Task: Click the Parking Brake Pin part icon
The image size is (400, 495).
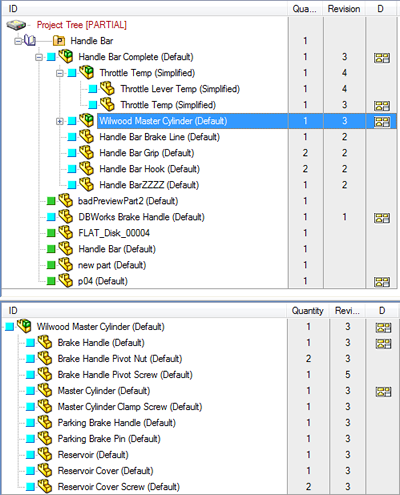Action: (x=45, y=438)
